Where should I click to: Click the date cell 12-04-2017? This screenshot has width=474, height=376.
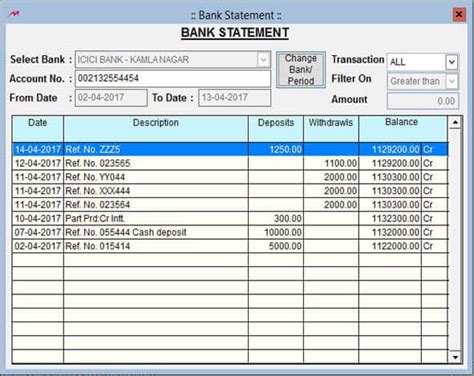point(38,163)
